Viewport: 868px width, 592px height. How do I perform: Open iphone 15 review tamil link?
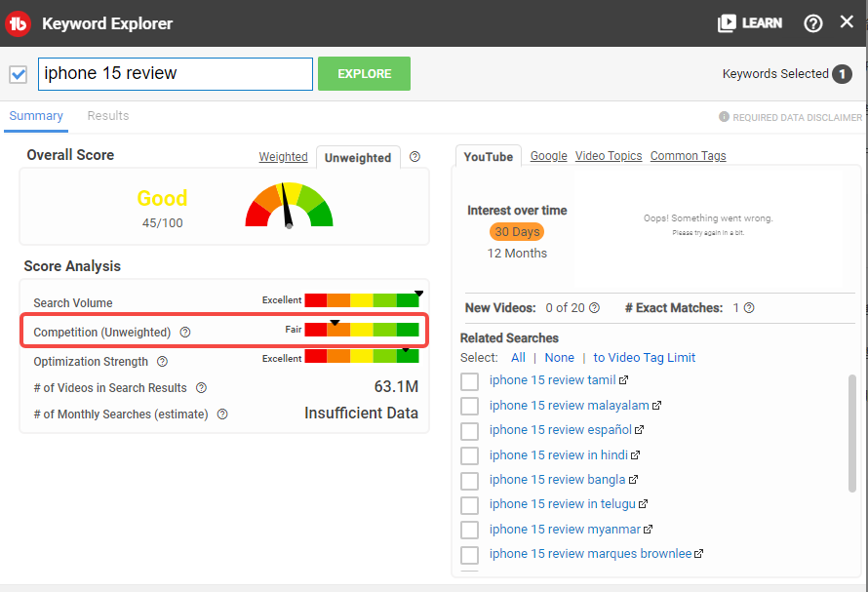click(552, 380)
